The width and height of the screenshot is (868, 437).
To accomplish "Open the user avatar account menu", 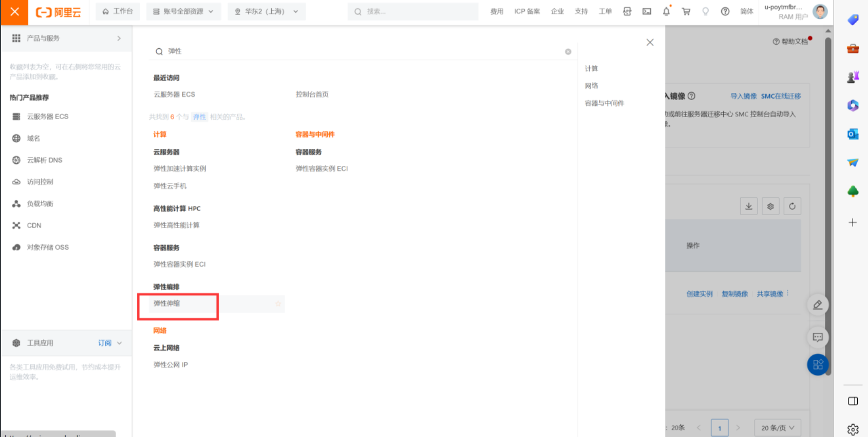I will click(820, 11).
